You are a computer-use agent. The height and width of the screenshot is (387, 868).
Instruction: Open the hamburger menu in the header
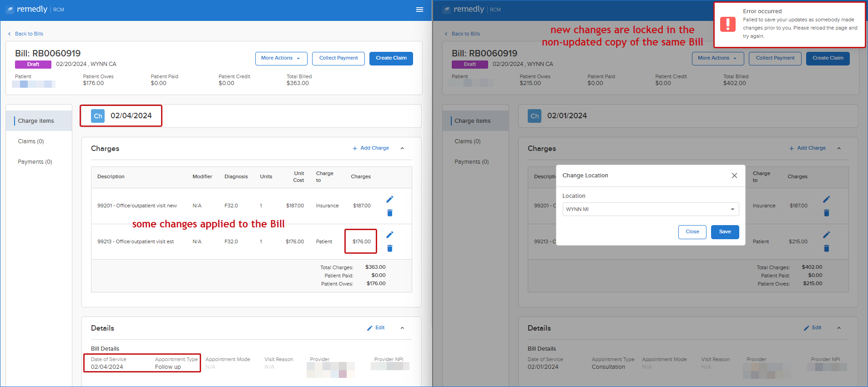pos(419,10)
